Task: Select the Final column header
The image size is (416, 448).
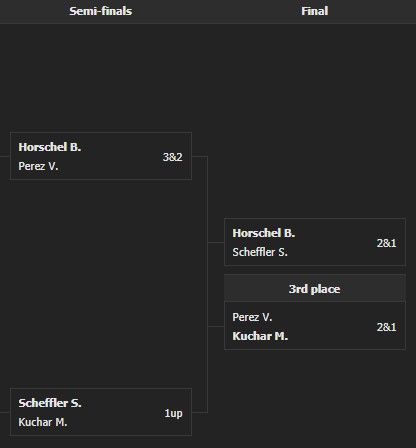Action: coord(315,11)
